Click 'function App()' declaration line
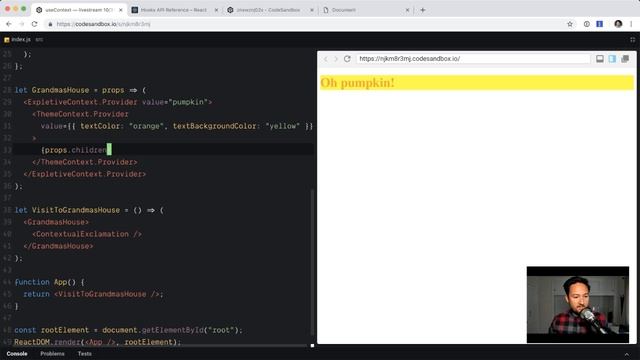Screen dimensions: 640x360 49,282
